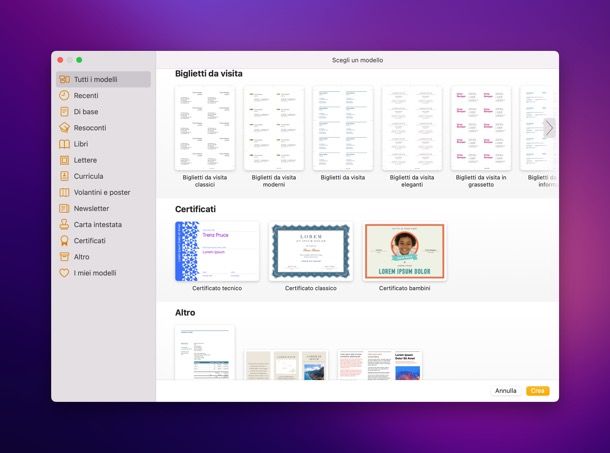Click the Tutti i modelli sidebar icon
610x453 pixels.
(64, 79)
